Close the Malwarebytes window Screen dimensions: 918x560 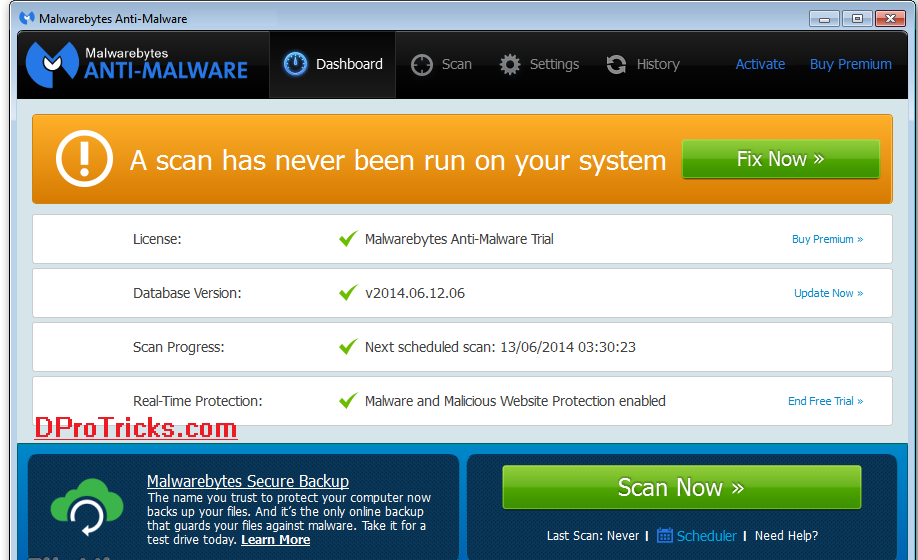pyautogui.click(x=890, y=19)
